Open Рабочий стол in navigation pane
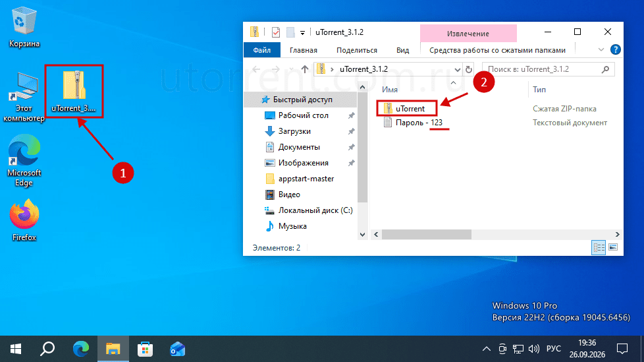 pyautogui.click(x=303, y=115)
